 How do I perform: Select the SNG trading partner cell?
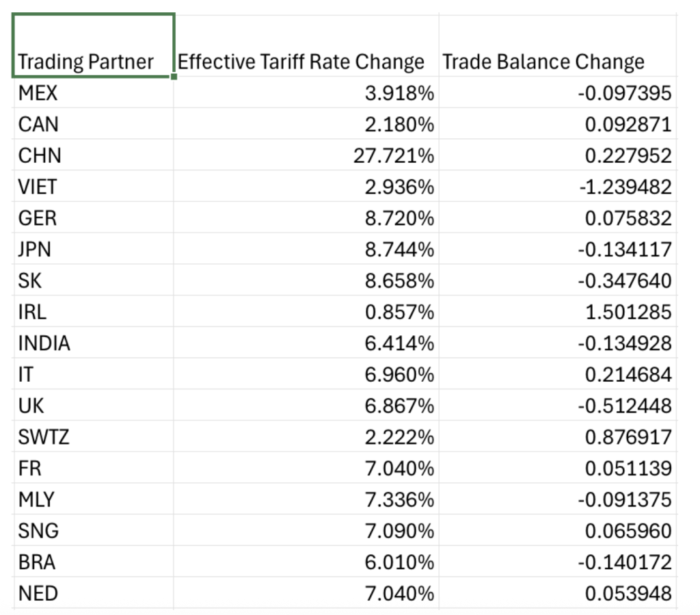94,531
